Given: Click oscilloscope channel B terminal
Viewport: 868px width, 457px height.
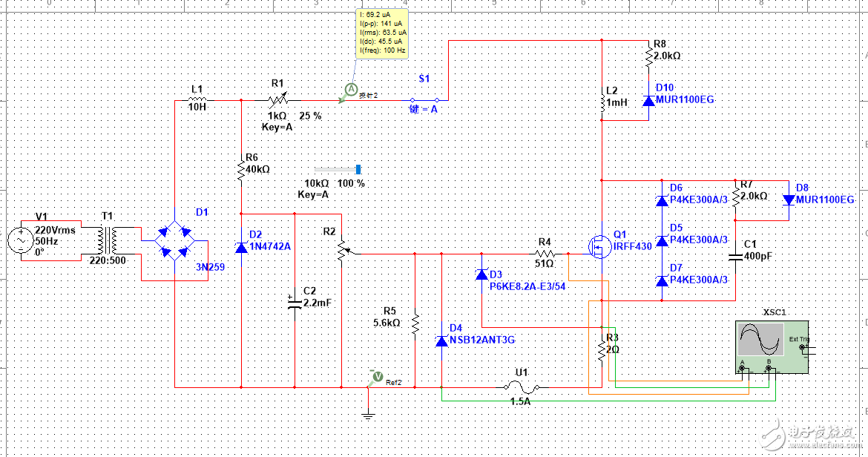Looking at the screenshot, I should (x=769, y=368).
